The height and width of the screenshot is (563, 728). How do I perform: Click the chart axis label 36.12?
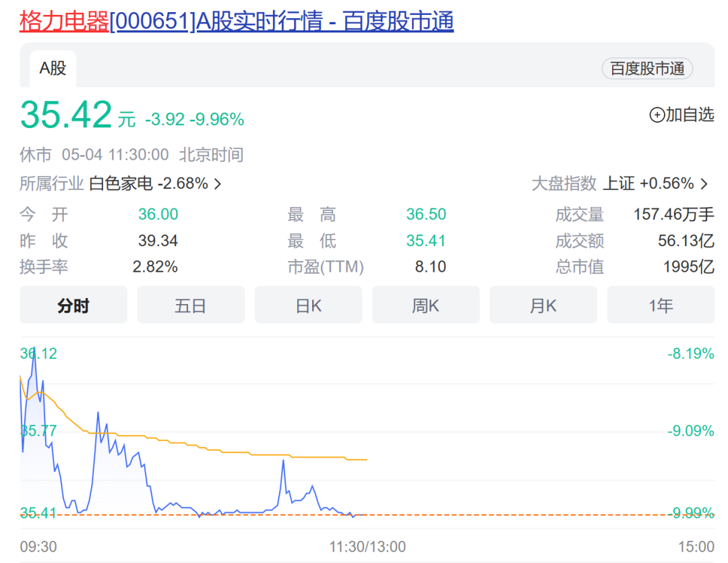(x=38, y=353)
